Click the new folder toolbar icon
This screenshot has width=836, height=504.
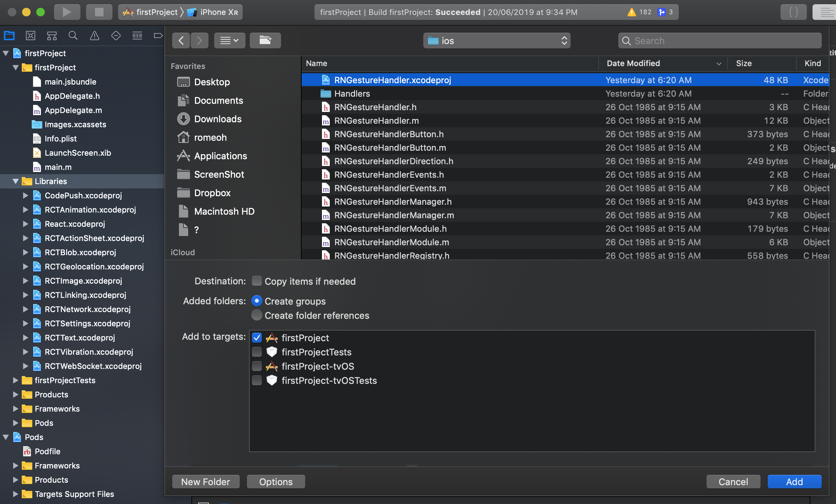click(265, 41)
